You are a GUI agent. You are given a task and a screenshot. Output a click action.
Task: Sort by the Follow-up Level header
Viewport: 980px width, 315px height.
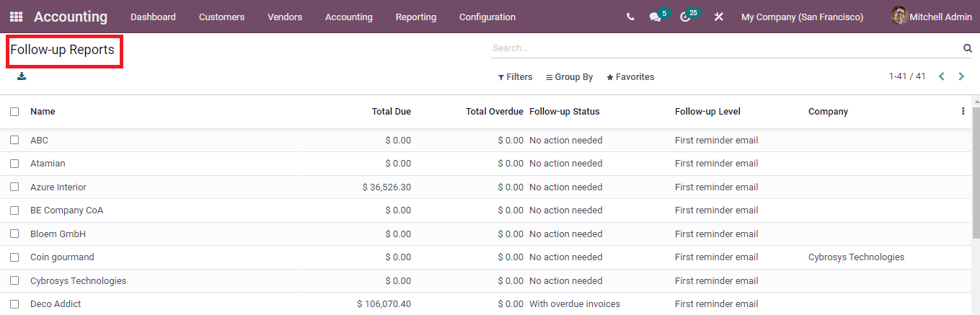point(707,112)
